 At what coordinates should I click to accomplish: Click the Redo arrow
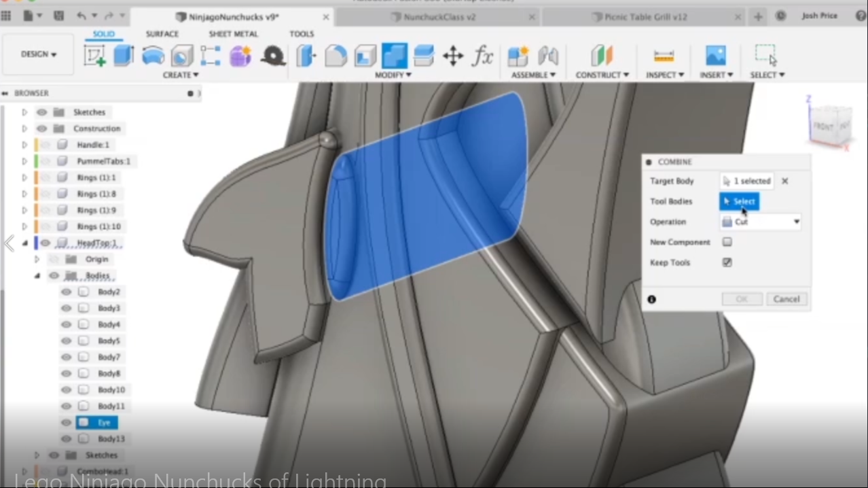[x=110, y=16]
